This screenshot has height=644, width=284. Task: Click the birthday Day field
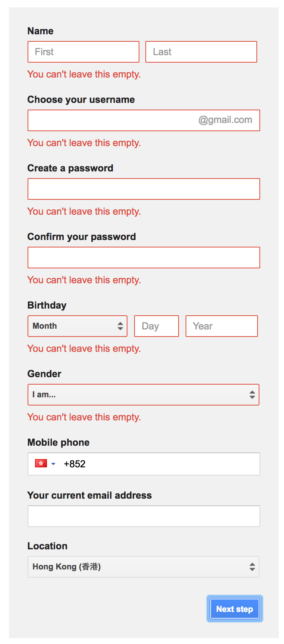click(x=157, y=326)
